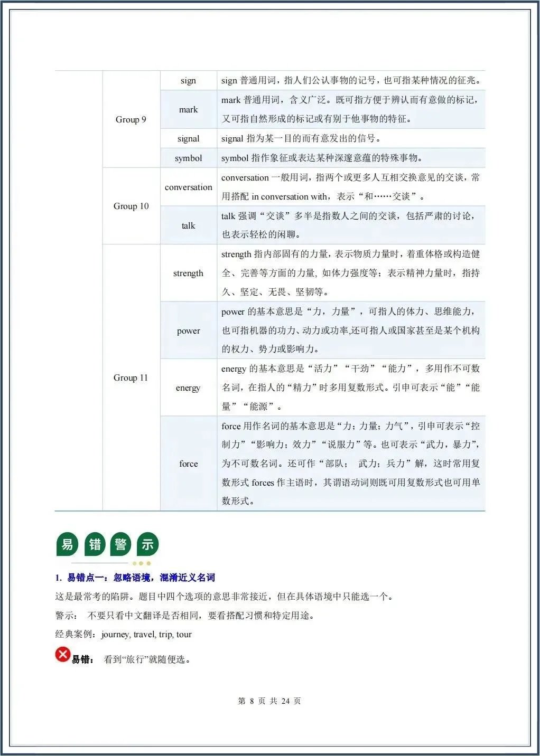
Task: Select the Group 11 table cell
Action: 131,378
